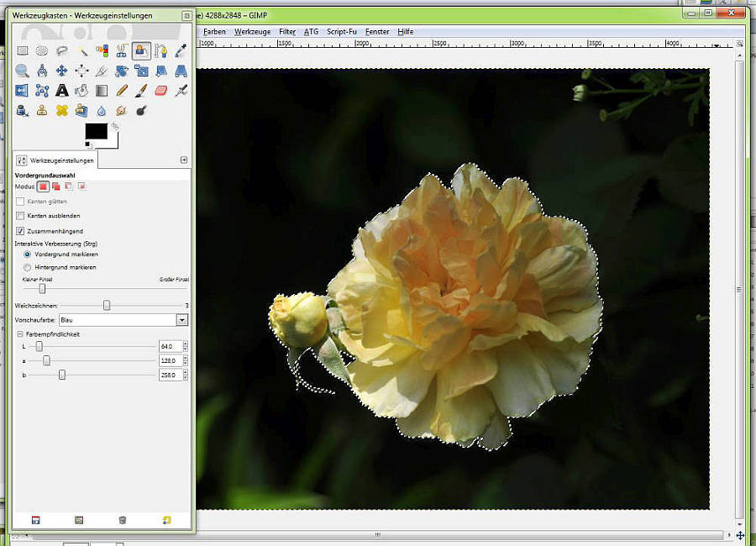Click the L value input field

tap(169, 346)
